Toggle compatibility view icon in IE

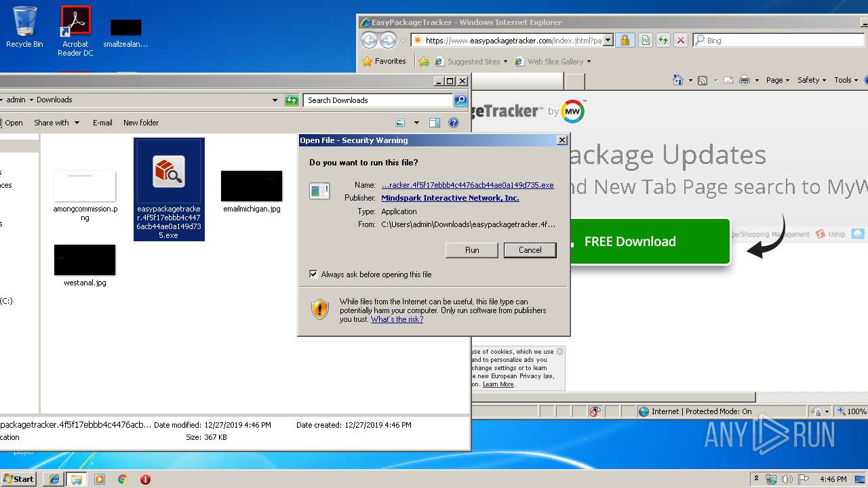[x=645, y=41]
